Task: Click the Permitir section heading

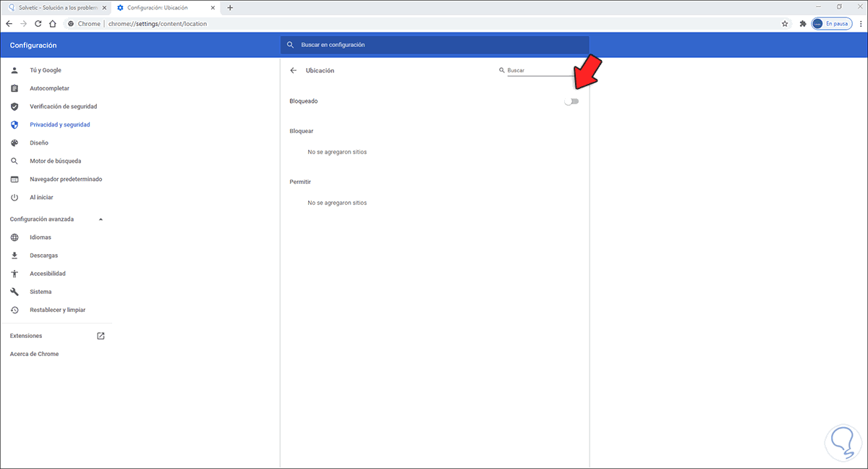Action: click(300, 182)
